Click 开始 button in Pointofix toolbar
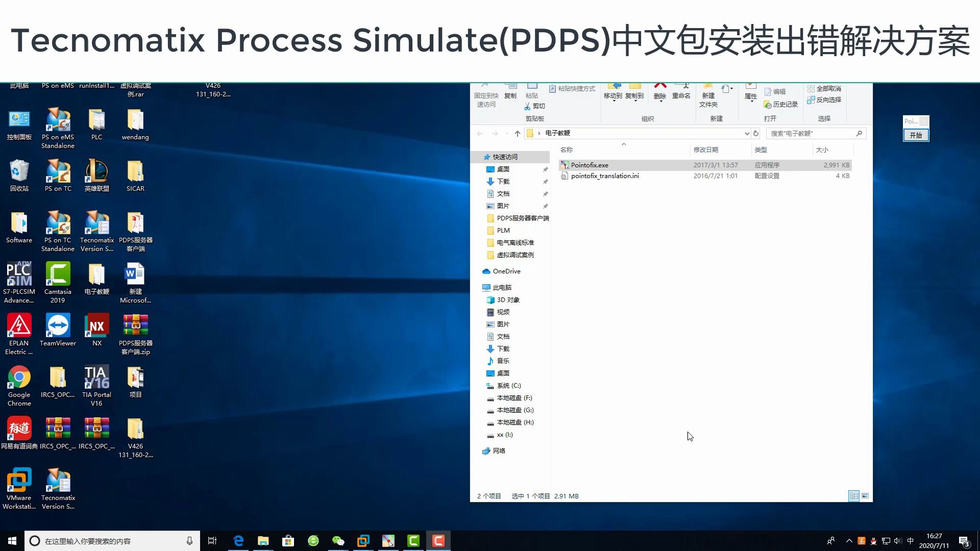980x551 pixels. (x=916, y=135)
